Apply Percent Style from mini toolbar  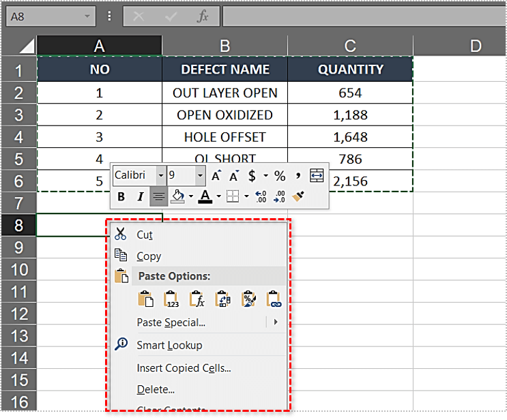tap(279, 176)
